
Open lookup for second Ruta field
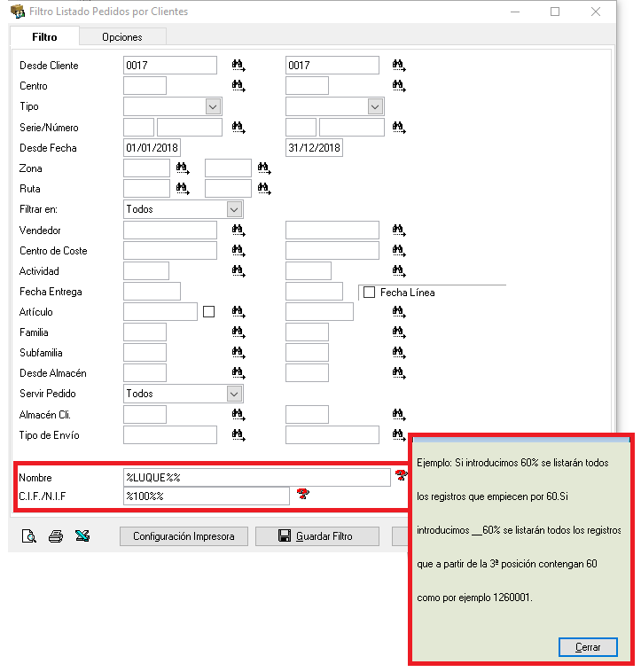click(x=264, y=189)
